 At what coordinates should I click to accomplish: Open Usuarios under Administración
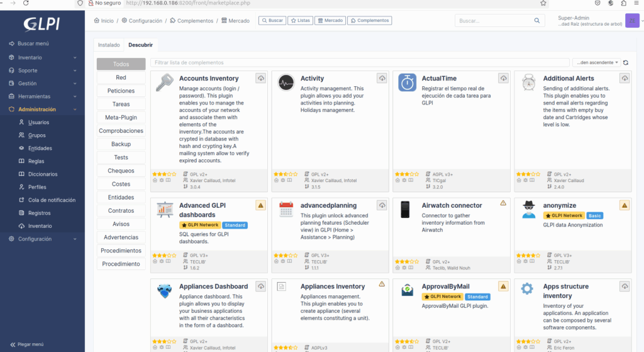click(38, 122)
